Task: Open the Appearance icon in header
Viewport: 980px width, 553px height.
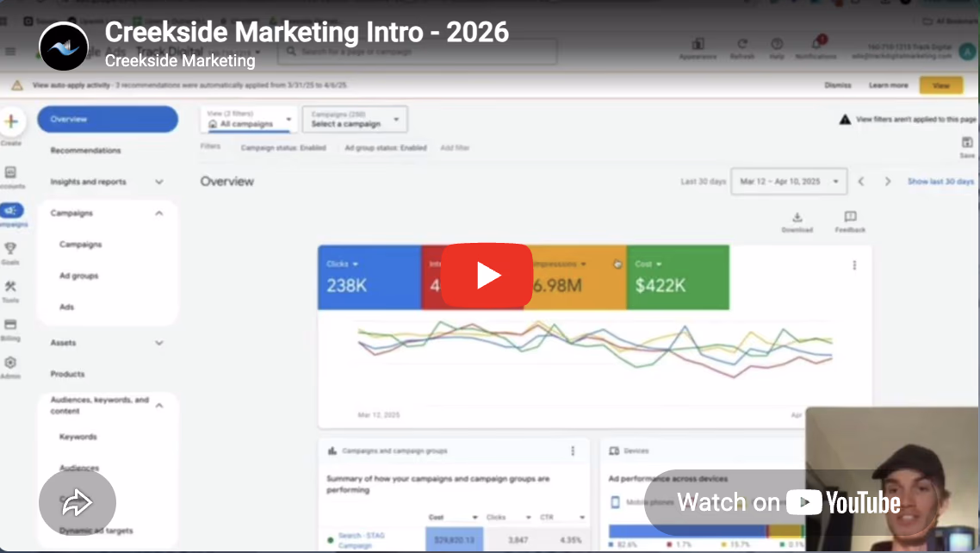Action: coord(698,45)
